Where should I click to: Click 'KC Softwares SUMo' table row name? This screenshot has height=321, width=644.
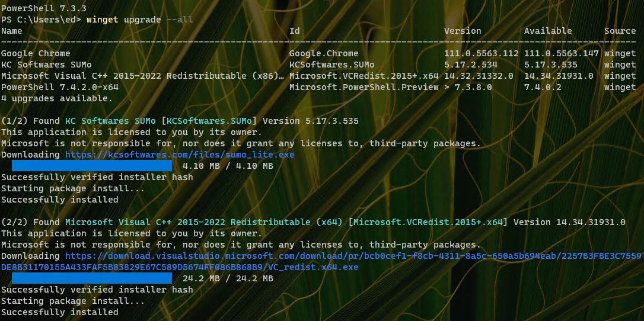pyautogui.click(x=46, y=65)
